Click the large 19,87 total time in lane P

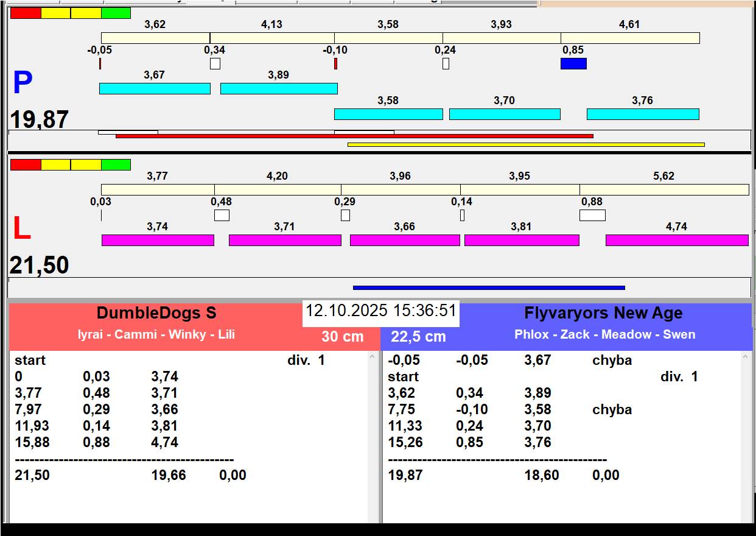point(40,119)
